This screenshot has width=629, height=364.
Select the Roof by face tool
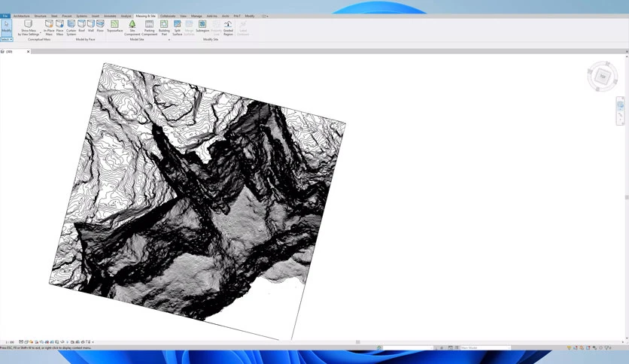[x=81, y=26]
